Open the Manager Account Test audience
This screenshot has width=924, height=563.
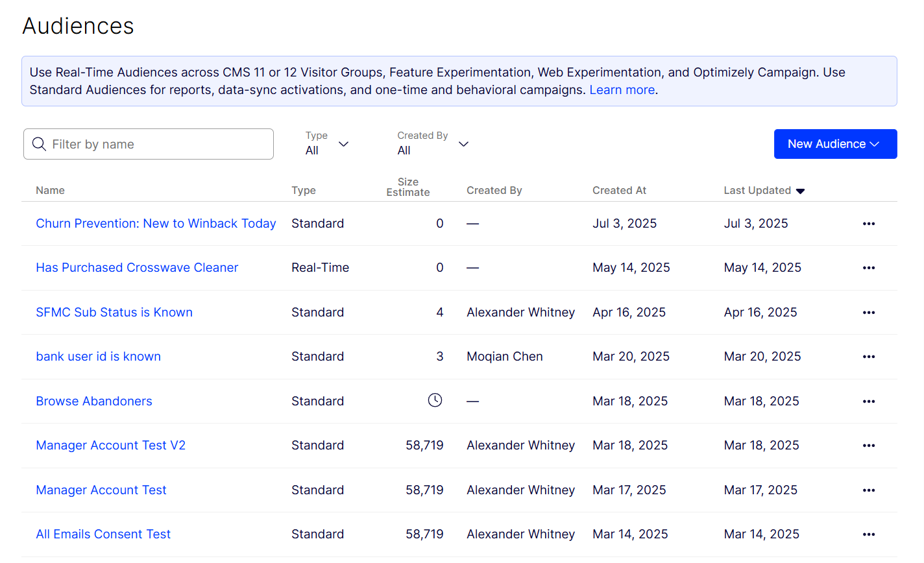[101, 490]
